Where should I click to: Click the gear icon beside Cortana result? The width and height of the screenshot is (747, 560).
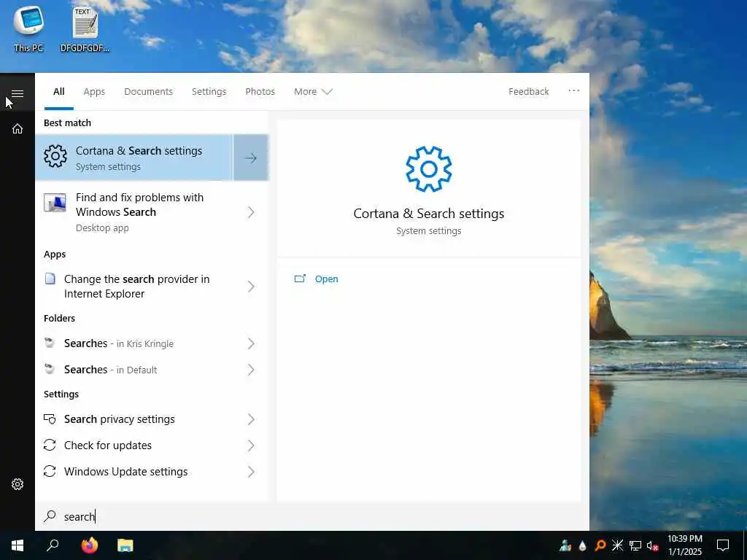55,156
